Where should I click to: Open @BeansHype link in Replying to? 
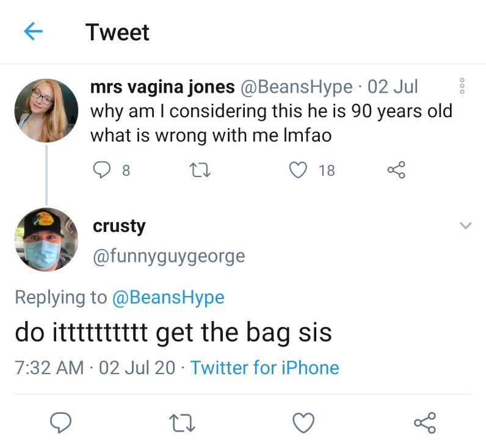169,298
